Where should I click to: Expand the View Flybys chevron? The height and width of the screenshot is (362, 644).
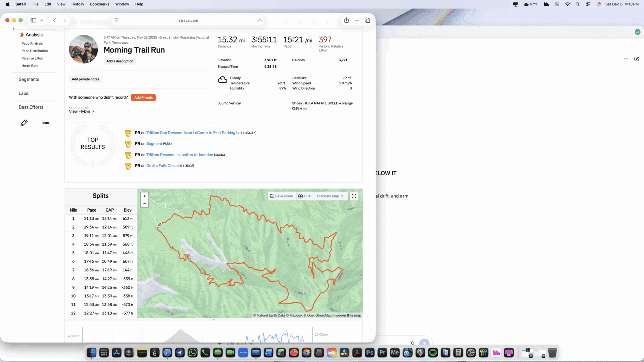click(93, 112)
